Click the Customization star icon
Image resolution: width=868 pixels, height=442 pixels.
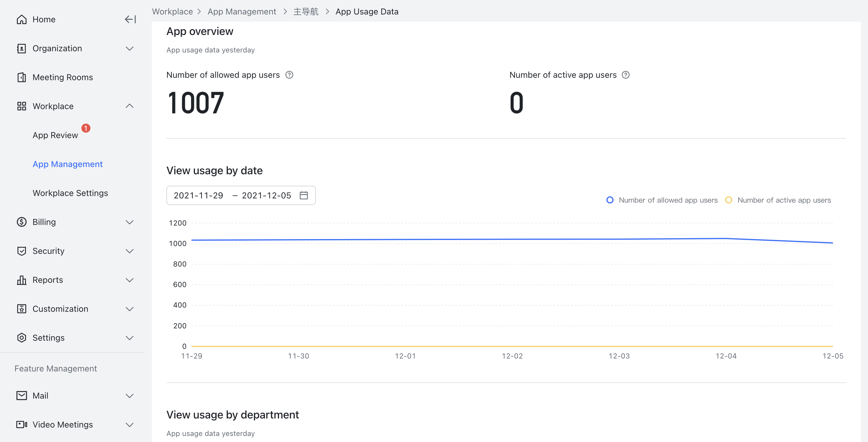point(22,309)
